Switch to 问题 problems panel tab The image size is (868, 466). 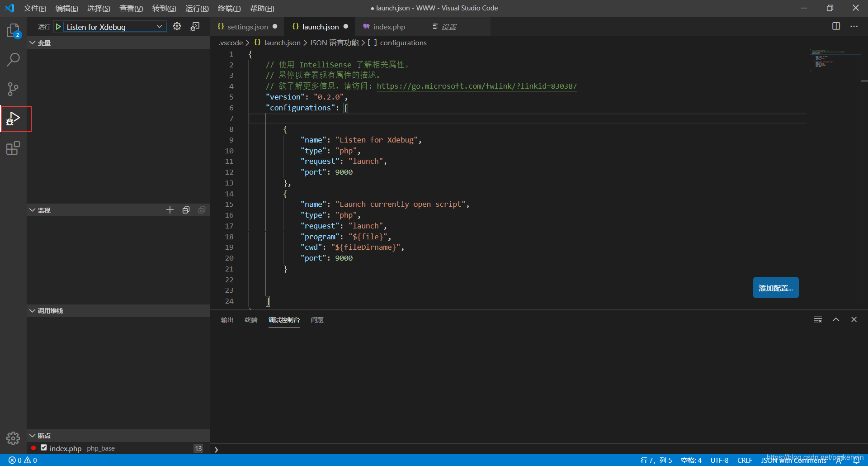click(317, 320)
